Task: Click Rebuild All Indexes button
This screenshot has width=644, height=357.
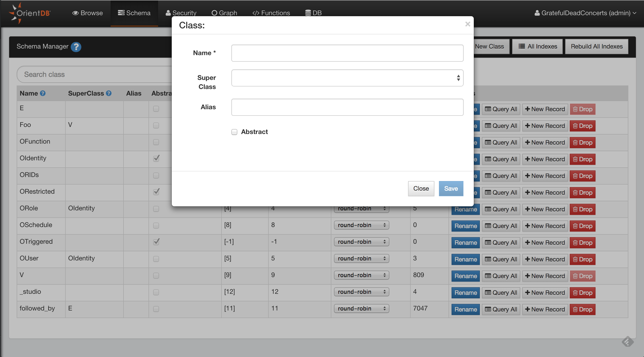Action: click(597, 47)
